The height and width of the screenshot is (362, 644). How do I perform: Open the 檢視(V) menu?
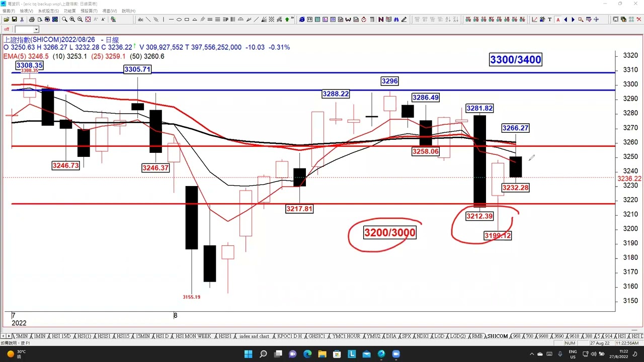point(27,11)
